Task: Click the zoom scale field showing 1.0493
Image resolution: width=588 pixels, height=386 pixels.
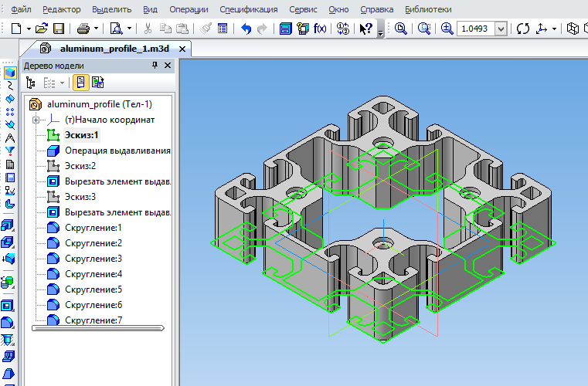Action: point(475,29)
